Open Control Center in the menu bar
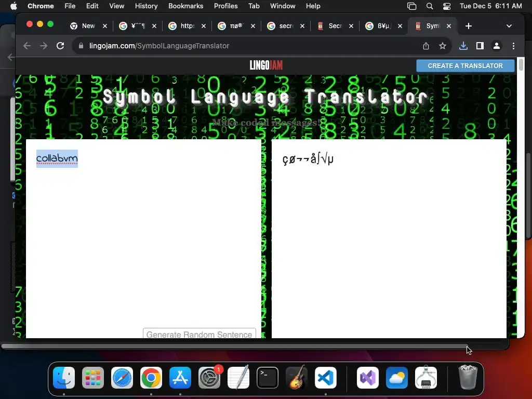The width and height of the screenshot is (532, 399). coord(447,6)
